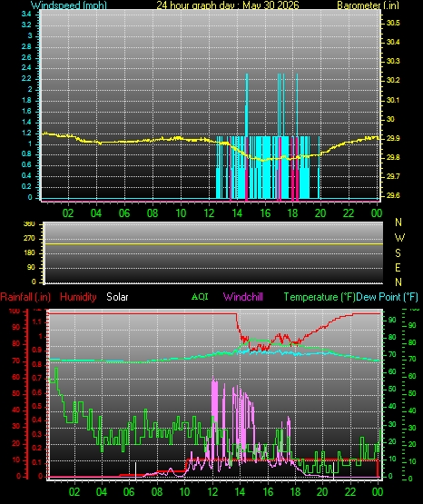Viewport: 423px width, 504px height.
Task: Select the 3.4 value on windspeed axis
Action: point(26,15)
